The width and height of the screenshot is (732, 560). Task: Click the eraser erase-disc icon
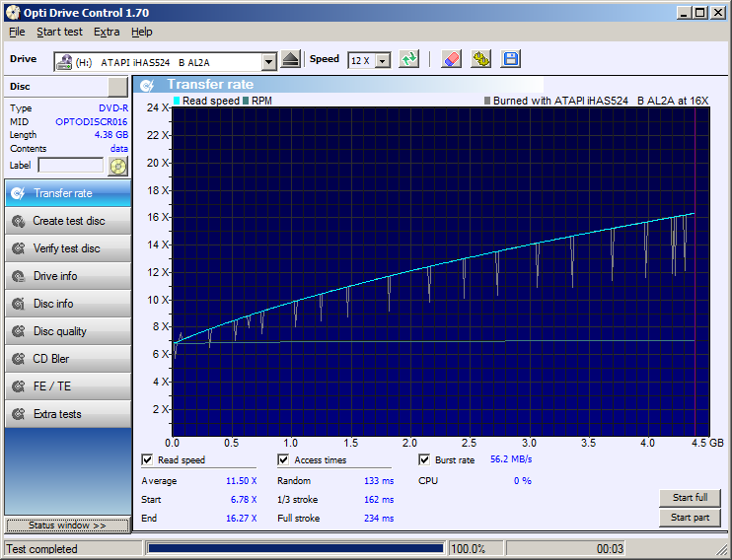[451, 60]
